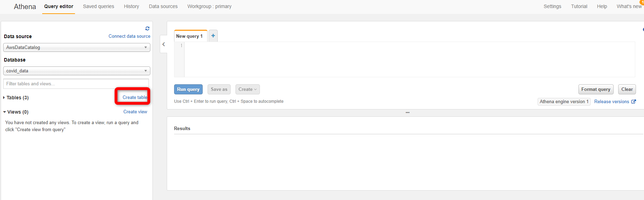
Task: Click the Create table link
Action: 135,97
